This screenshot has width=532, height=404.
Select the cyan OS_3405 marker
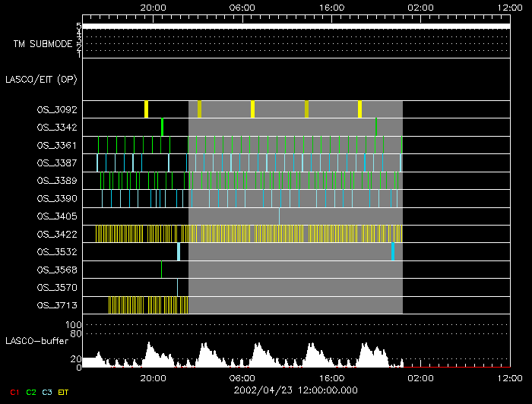click(x=279, y=216)
